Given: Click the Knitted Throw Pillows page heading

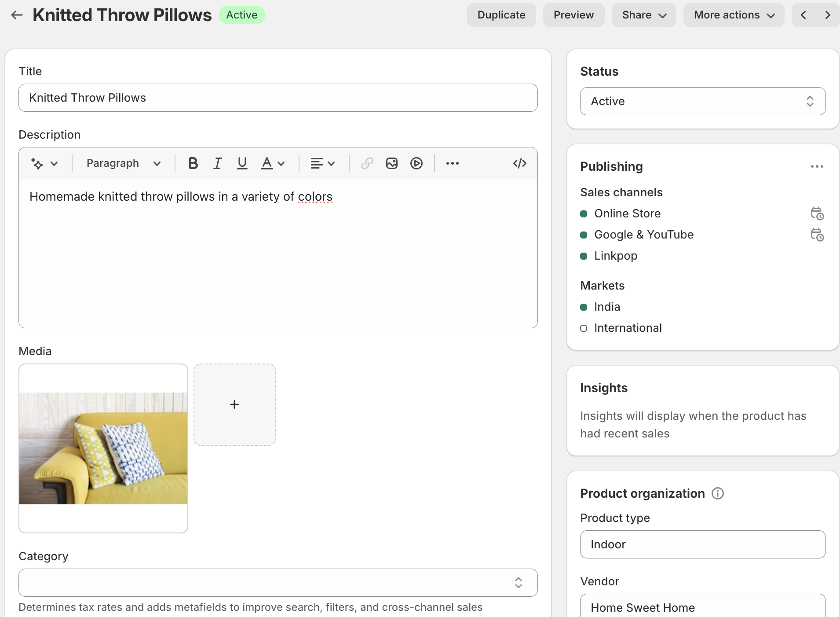Looking at the screenshot, I should [x=122, y=15].
